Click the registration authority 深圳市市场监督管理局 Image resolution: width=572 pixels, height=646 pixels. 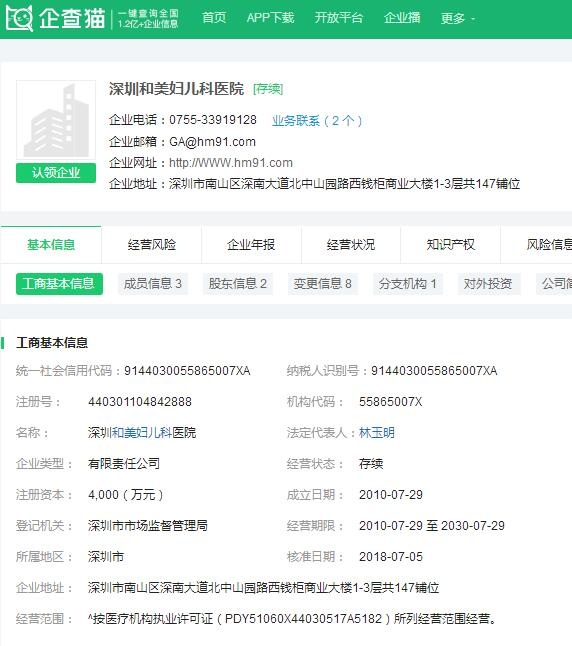(148, 526)
